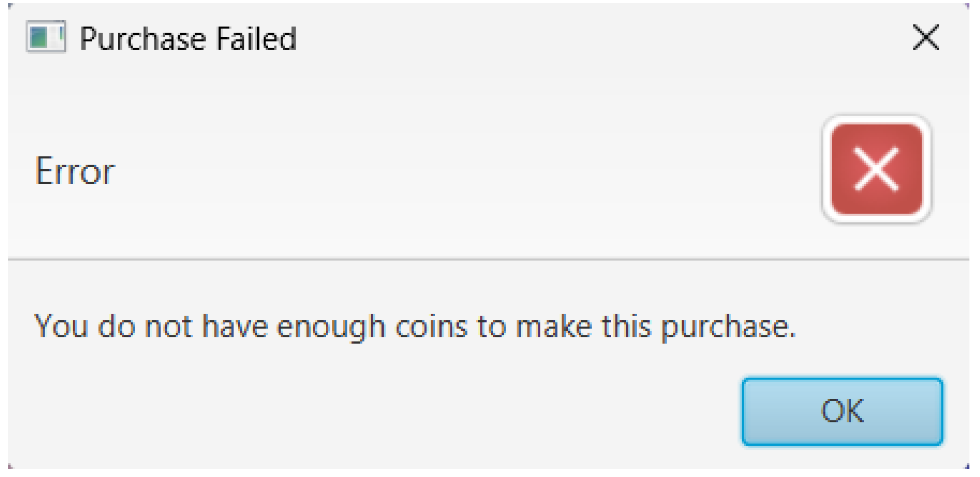Image resolution: width=980 pixels, height=477 pixels.
Task: Click the separator line below the header
Action: tap(460, 259)
